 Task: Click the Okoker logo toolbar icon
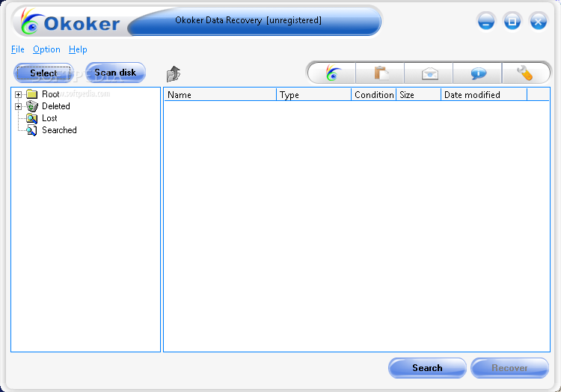tap(333, 73)
